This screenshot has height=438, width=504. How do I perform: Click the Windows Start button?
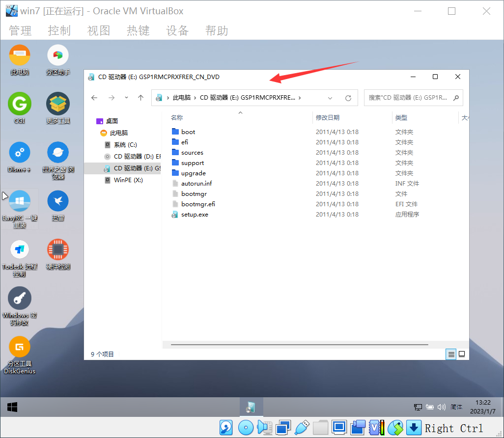[x=12, y=407]
